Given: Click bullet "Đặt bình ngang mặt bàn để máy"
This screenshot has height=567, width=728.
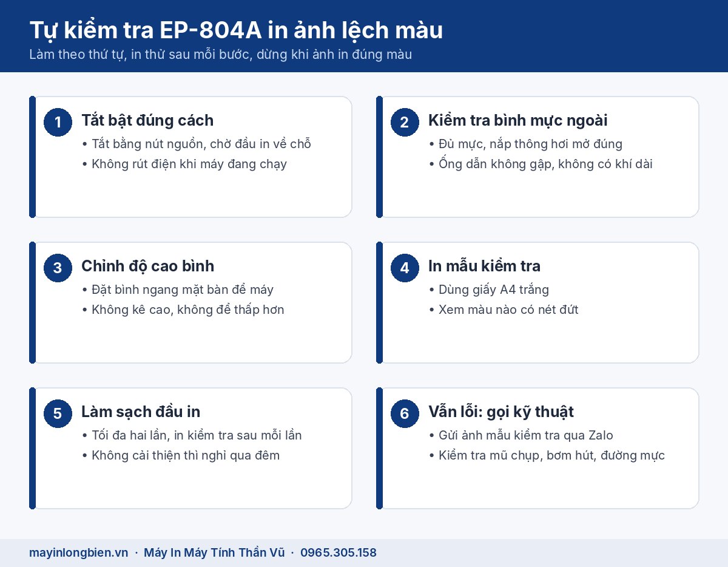Looking at the screenshot, I should [177, 290].
